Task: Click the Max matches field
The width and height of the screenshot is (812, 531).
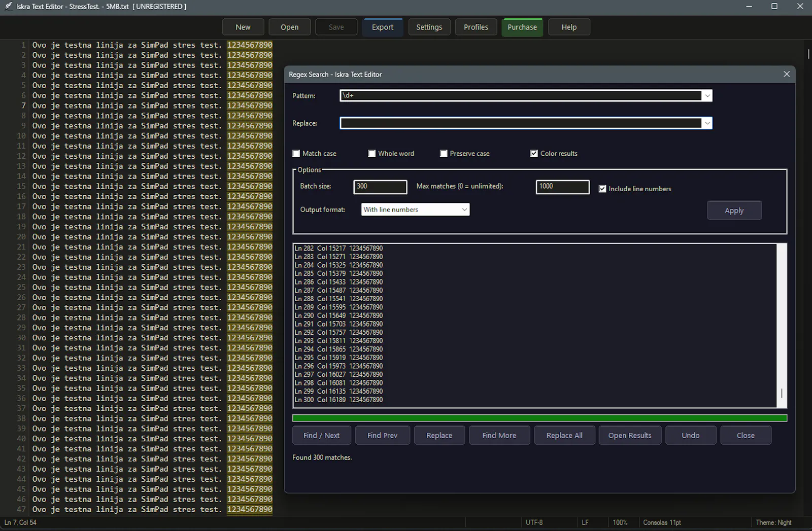Action: click(562, 187)
